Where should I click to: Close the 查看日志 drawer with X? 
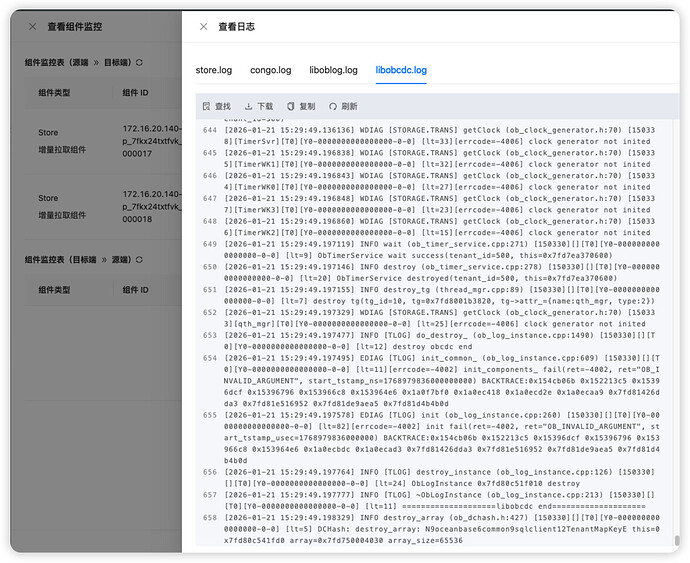coord(204,27)
